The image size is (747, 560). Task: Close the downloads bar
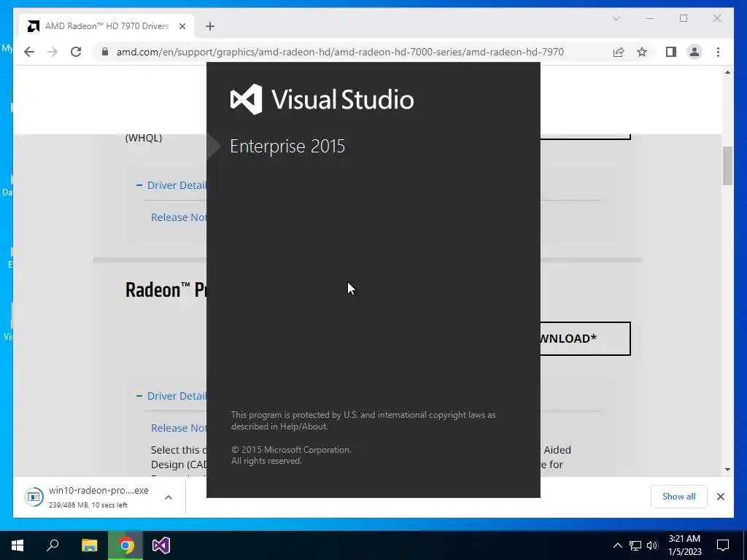[720, 497]
